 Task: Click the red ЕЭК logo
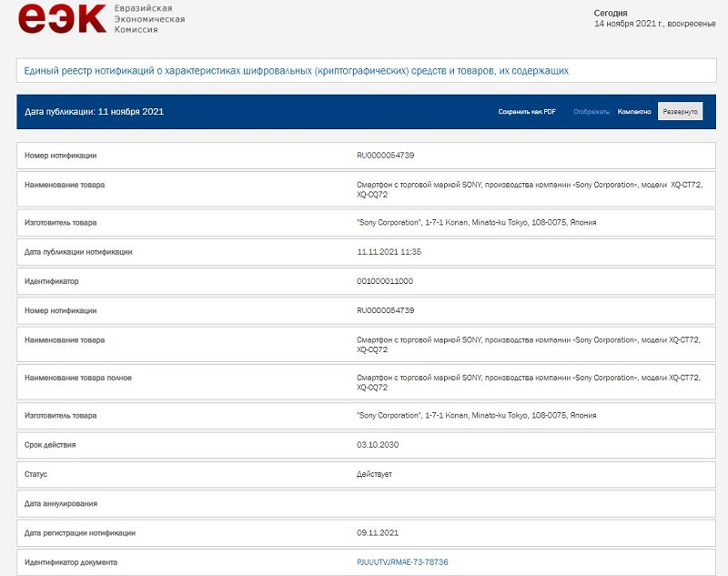pos(62,18)
